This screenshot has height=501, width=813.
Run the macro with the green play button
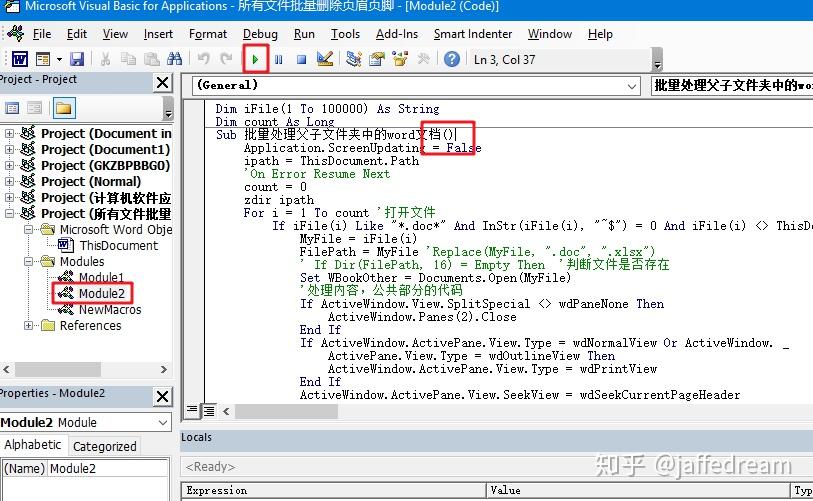(255, 59)
